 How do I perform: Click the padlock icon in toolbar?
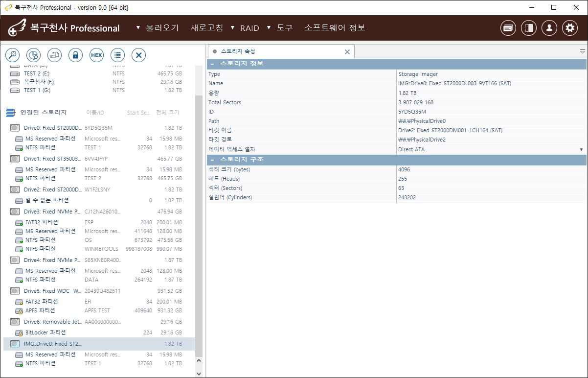pos(75,55)
